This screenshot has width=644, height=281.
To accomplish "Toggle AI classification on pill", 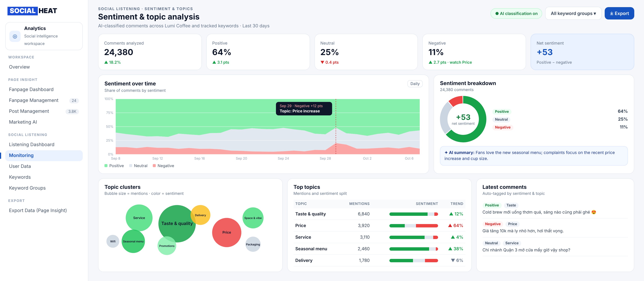I will pyautogui.click(x=516, y=13).
